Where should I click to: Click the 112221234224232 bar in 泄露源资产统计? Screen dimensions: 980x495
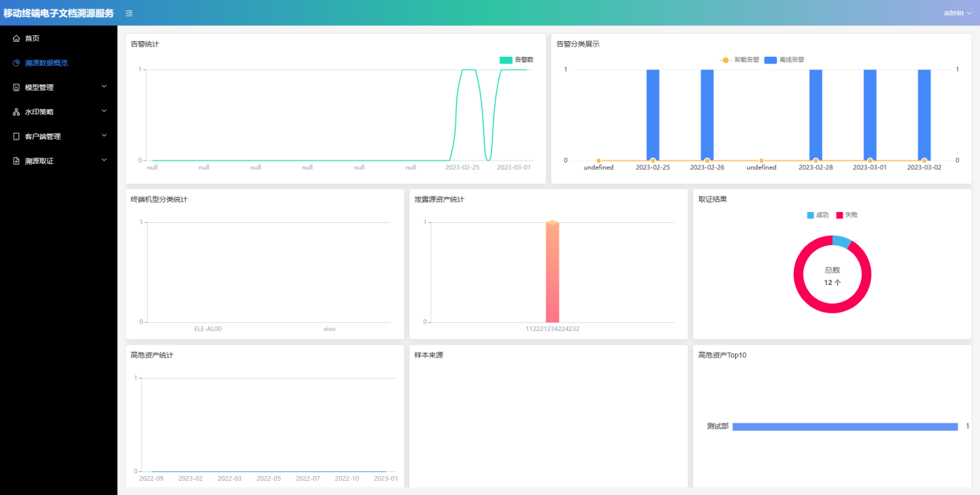(552, 272)
